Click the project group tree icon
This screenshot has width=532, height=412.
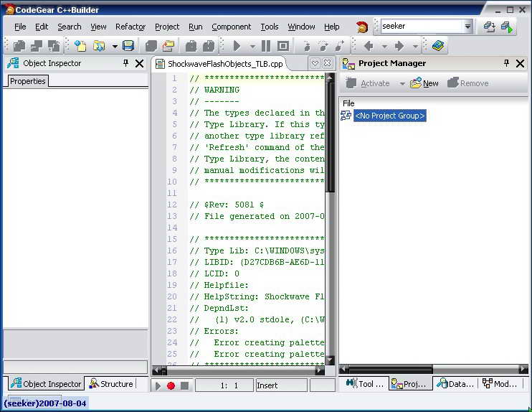tap(346, 116)
